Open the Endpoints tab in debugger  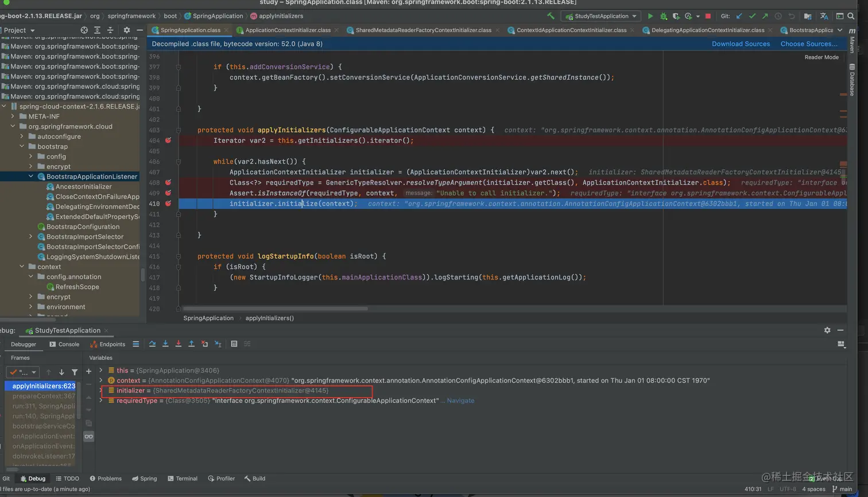(108, 344)
